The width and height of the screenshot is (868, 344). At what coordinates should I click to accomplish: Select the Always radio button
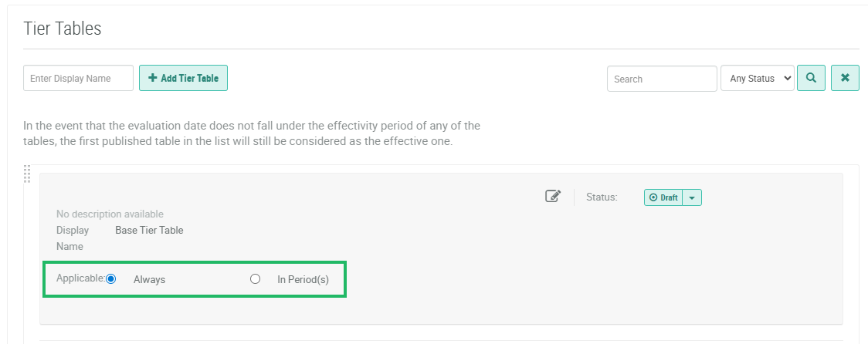[111, 279]
